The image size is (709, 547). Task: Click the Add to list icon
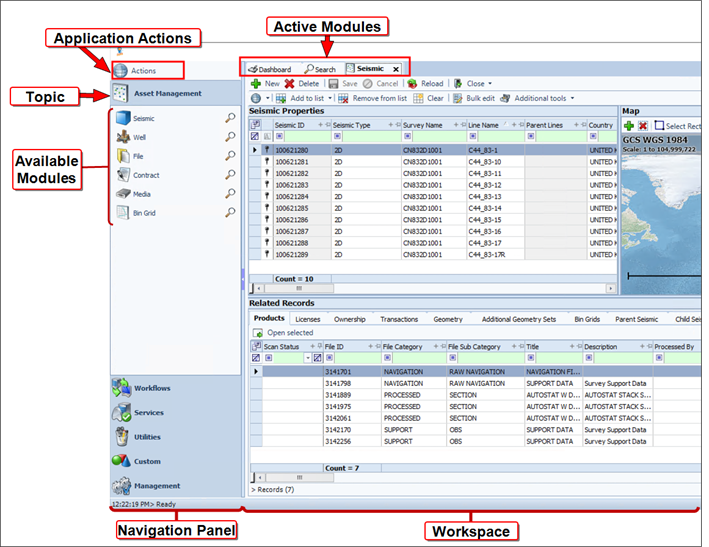pyautogui.click(x=281, y=98)
